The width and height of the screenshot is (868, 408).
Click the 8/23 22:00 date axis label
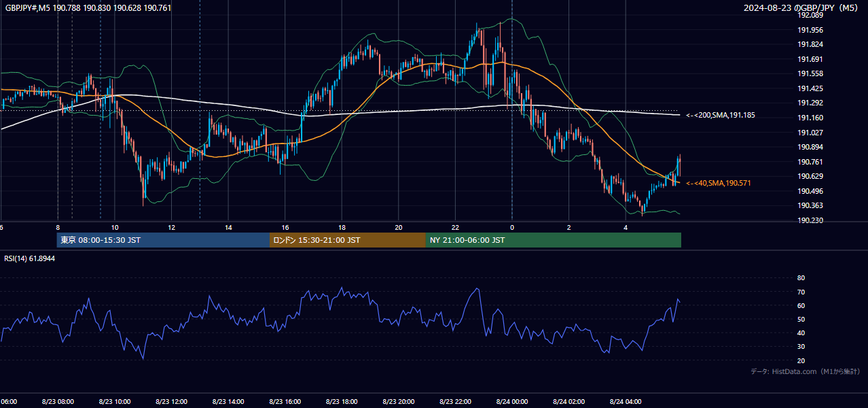pos(455,401)
